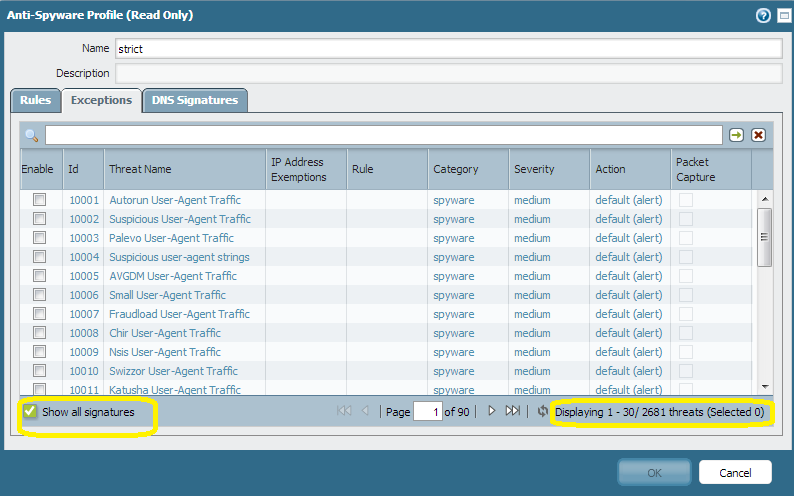The image size is (794, 496).
Task: Open Katusha User-Agent Traffic threat link
Action: pyautogui.click(x=175, y=390)
